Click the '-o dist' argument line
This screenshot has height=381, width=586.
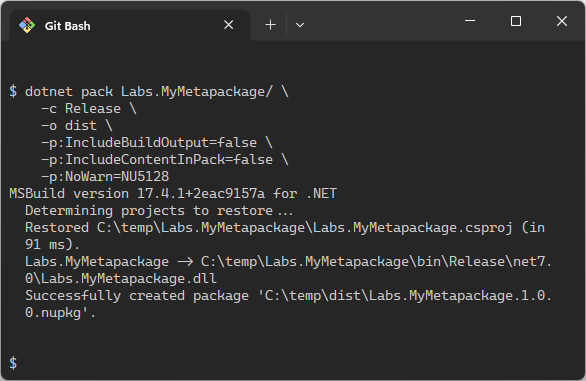point(69,126)
